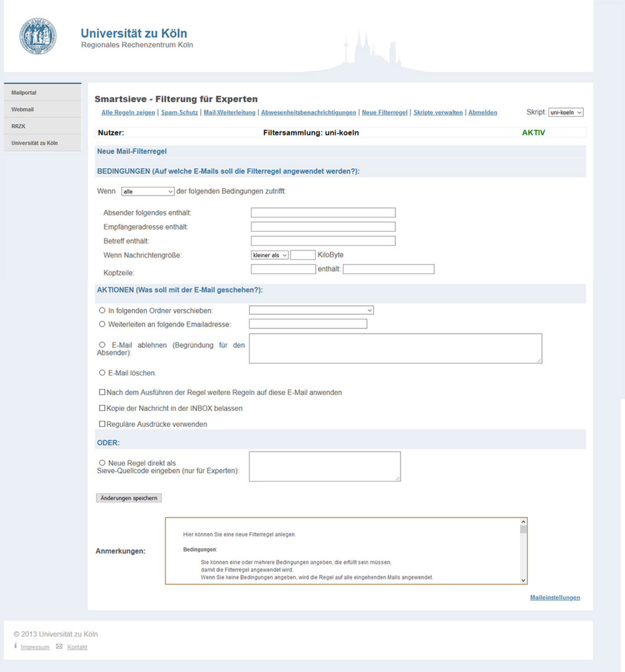Click the 'Neue Mail-Filterregel' heading
This screenshot has height=672, width=625.
(132, 151)
